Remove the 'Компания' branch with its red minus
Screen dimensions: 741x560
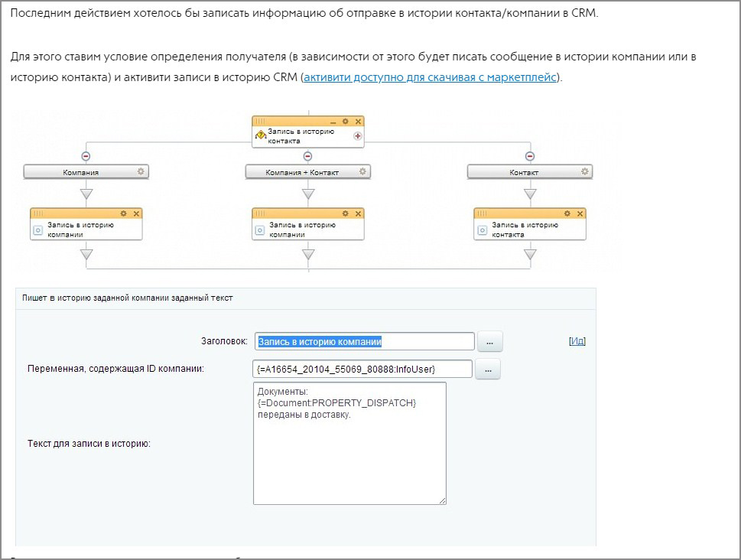(86, 156)
